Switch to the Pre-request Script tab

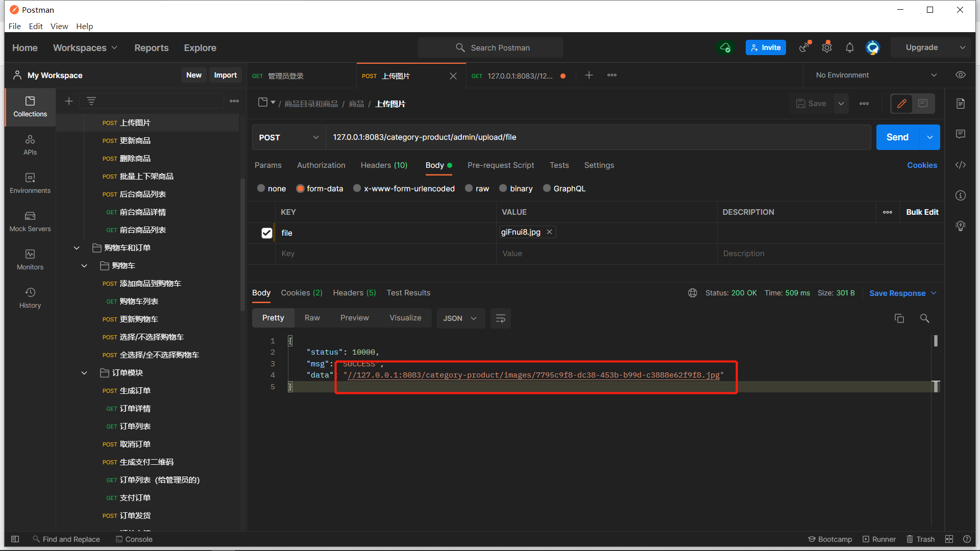coord(501,165)
